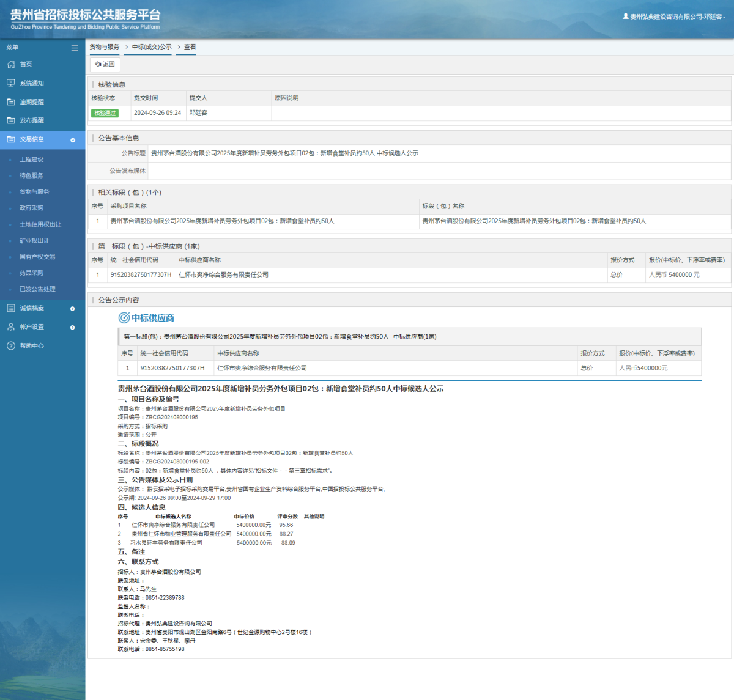This screenshot has width=734, height=700.
Task: Click the 帮助中心 question mark icon
Action: (11, 346)
